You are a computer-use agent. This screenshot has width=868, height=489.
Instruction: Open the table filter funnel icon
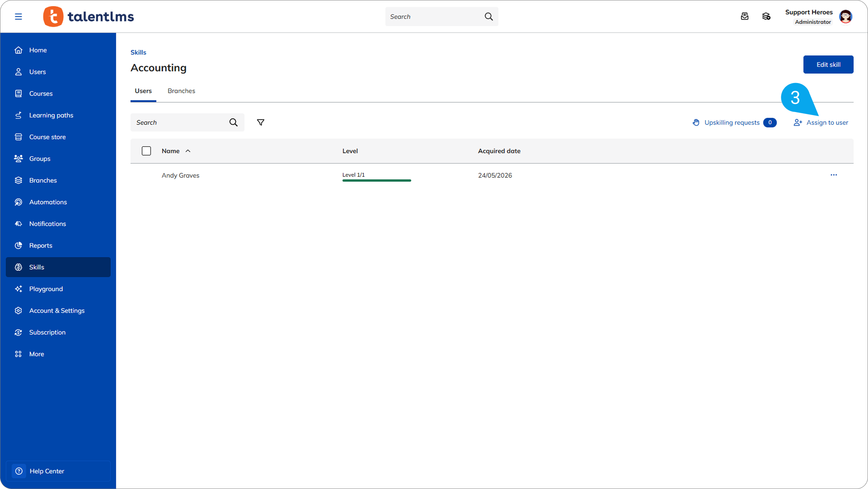click(261, 122)
